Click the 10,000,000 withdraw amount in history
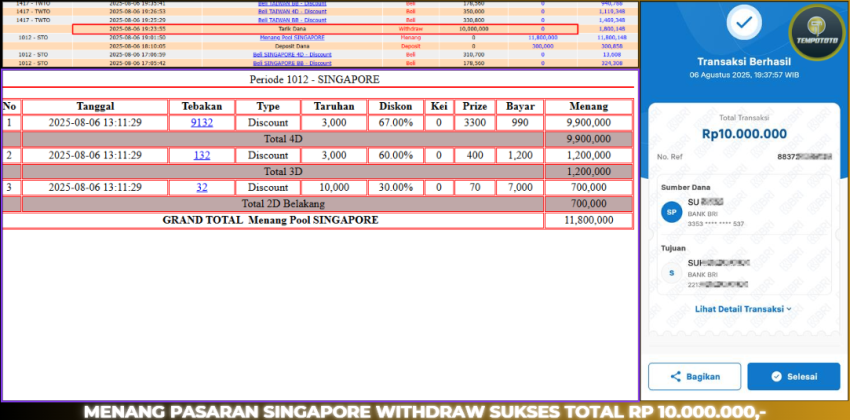Image resolution: width=850 pixels, height=420 pixels. [474, 29]
